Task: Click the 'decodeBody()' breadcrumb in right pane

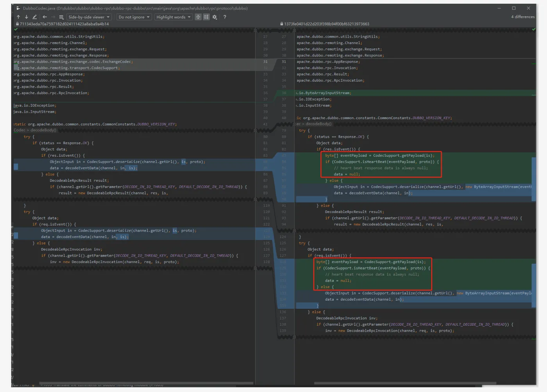Action: [318, 124]
